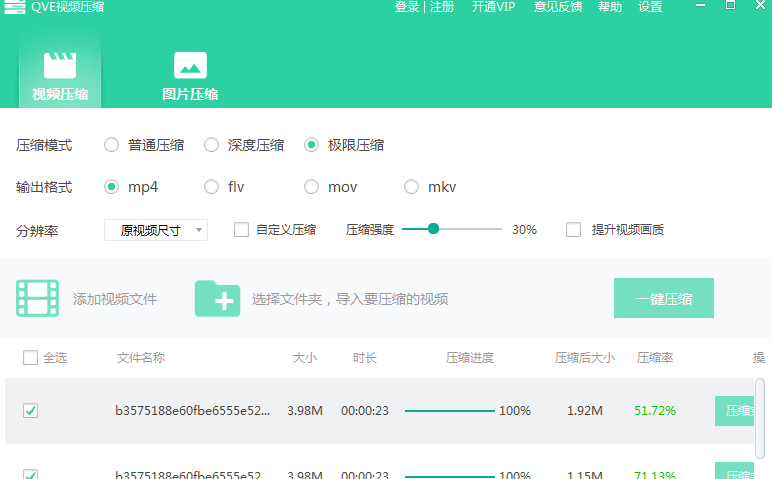Click the folder plus import icon
Screen dimensions: 772x479
(217, 298)
